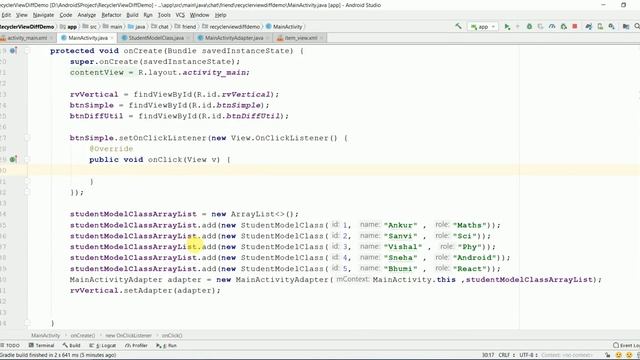Viewport: 640px width, 360px height.
Task: Open the AVD Manager icon
Action: [x=600, y=27]
